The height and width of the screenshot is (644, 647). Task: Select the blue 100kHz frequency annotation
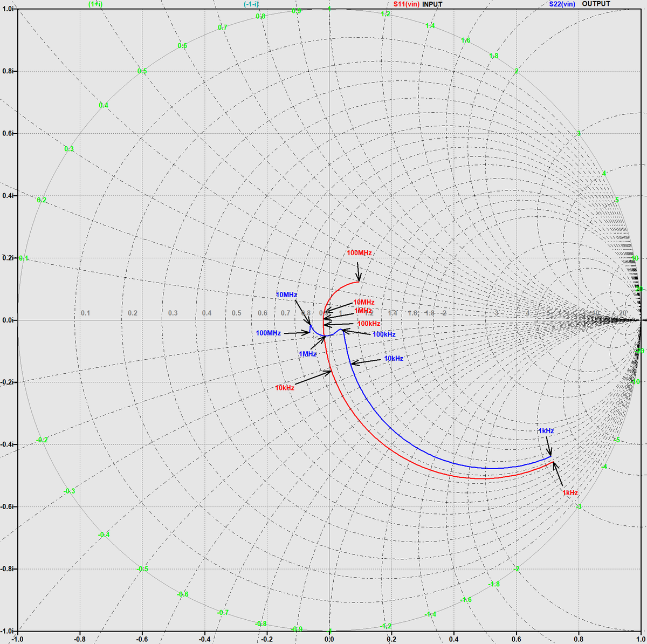click(384, 334)
